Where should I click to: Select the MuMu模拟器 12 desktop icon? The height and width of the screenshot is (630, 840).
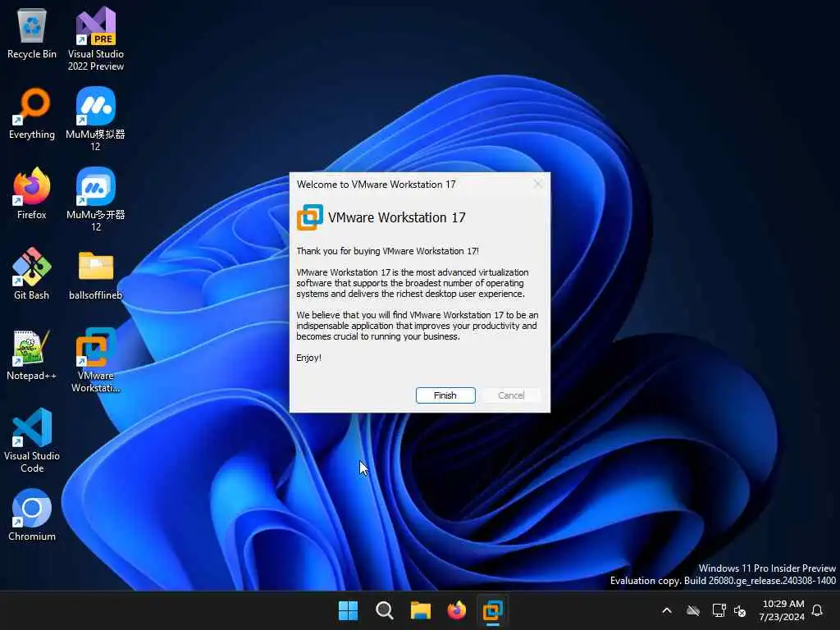(95, 120)
